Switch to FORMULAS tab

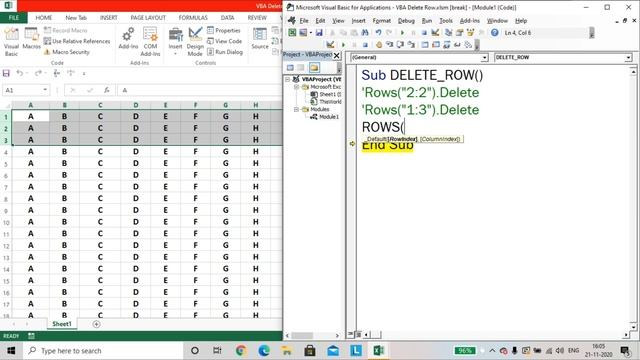pos(193,18)
